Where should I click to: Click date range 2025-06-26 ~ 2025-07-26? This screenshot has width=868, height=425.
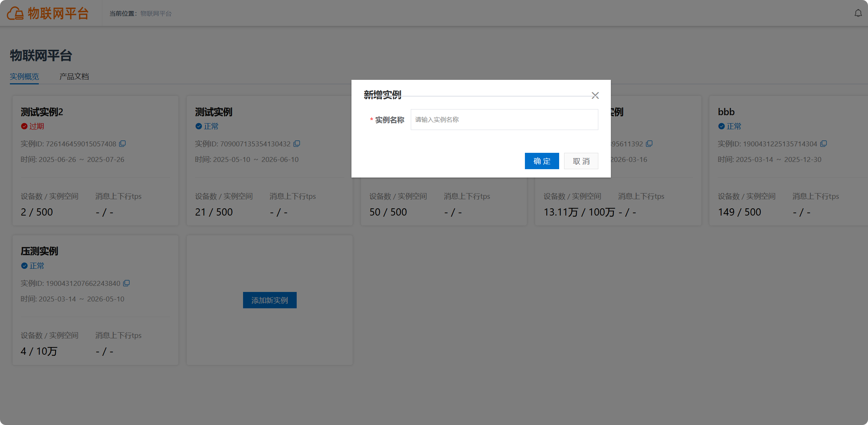(81, 160)
